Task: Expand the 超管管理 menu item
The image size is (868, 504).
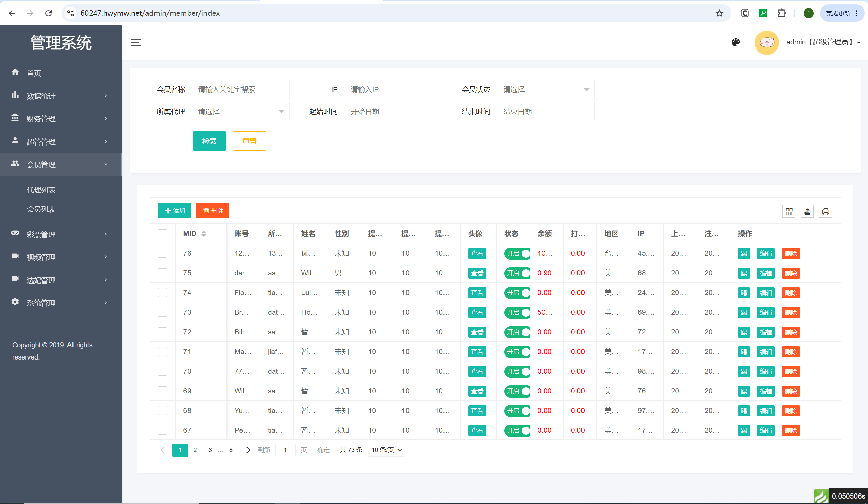Action: [x=61, y=141]
